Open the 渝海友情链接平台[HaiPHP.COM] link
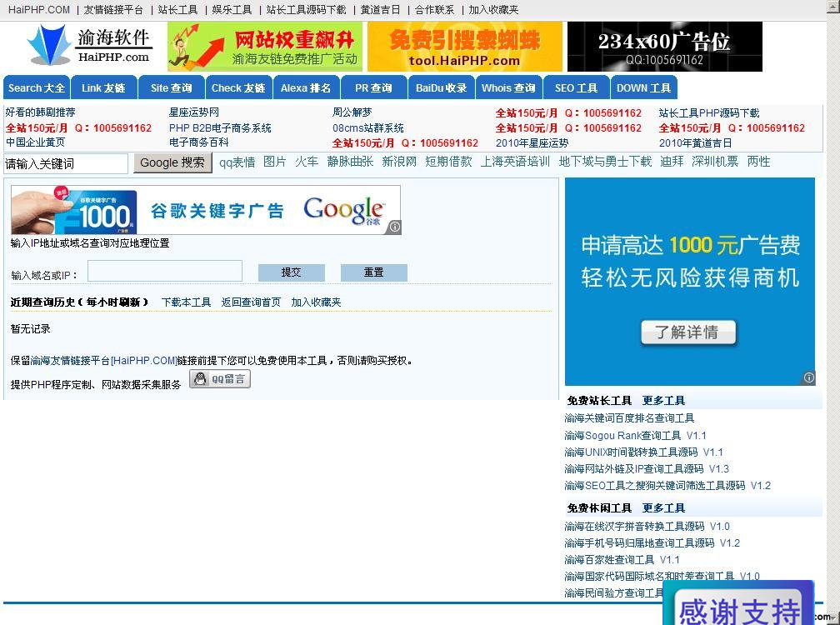 [x=104, y=361]
